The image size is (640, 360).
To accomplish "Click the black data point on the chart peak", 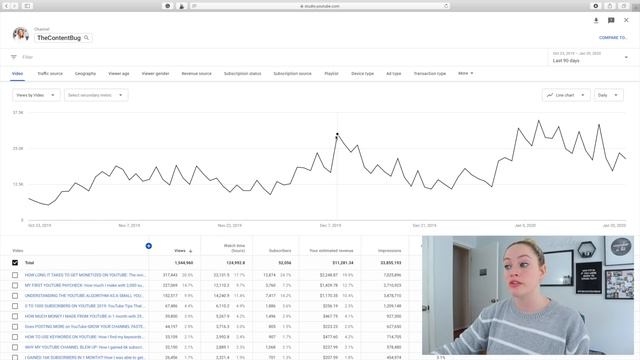I will (x=337, y=134).
